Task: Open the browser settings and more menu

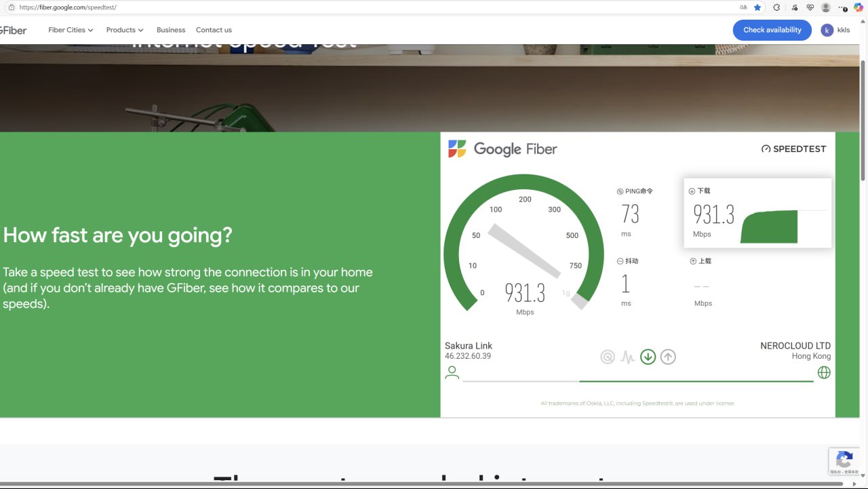Action: point(843,7)
